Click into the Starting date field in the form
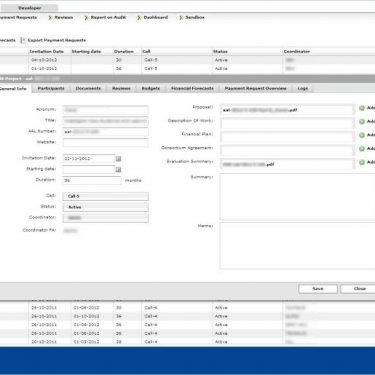 click(x=89, y=170)
